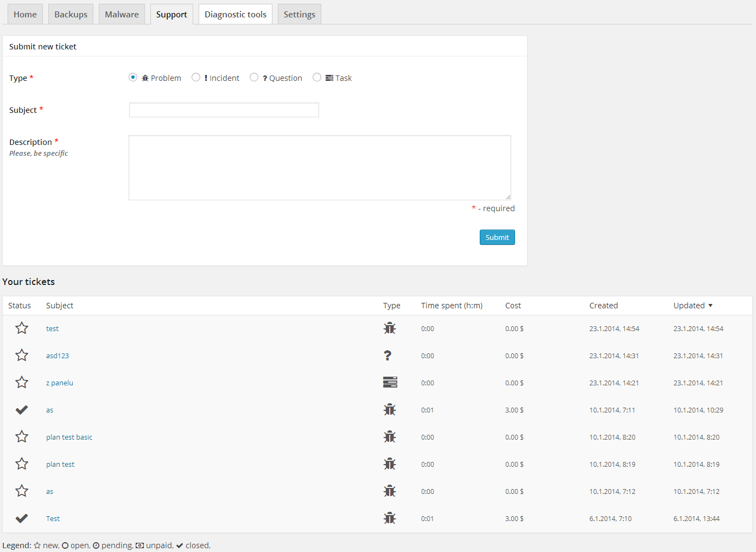Click the question mark type icon for asd123
Screen dimensions: 756x552
pyautogui.click(x=387, y=356)
